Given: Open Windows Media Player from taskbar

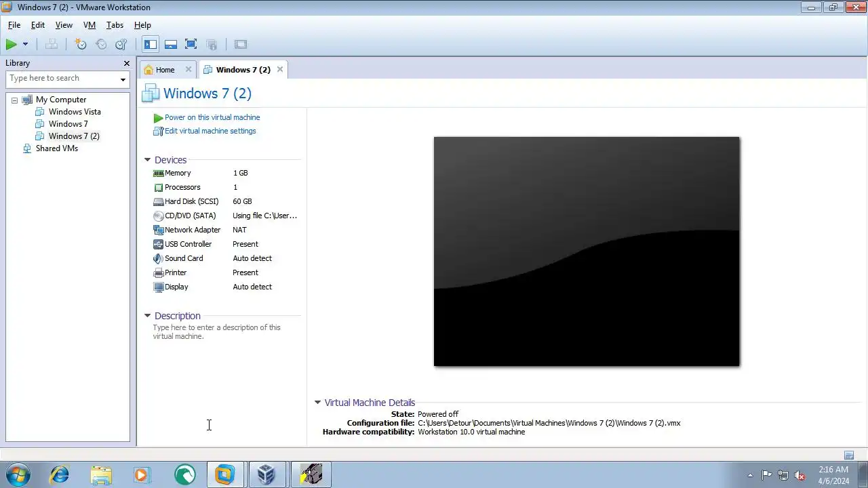Looking at the screenshot, I should coord(141,475).
